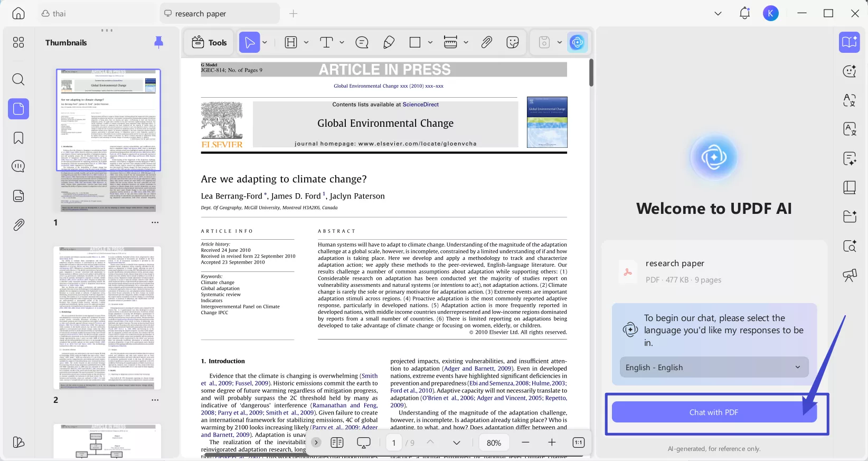Screen dimensions: 868x461
Task: Switch to the research paper tab
Action: [220, 13]
